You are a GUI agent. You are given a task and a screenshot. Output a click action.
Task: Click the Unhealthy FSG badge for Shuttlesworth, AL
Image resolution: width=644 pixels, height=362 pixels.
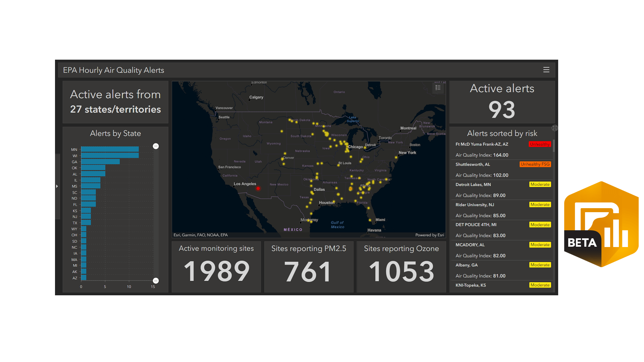[535, 164]
